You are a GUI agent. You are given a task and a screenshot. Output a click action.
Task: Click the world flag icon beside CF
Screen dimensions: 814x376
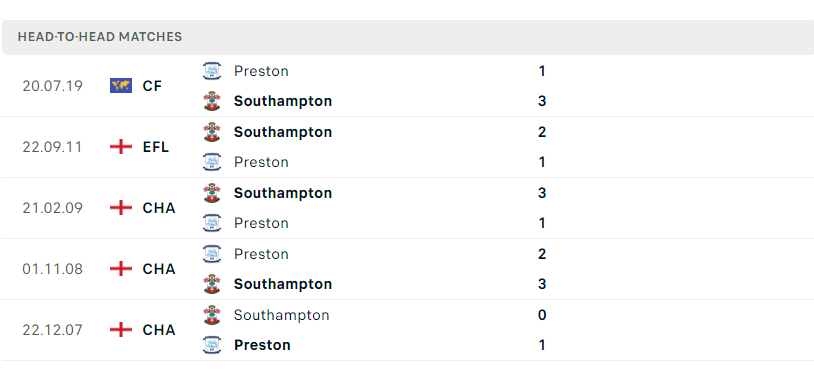point(121,86)
